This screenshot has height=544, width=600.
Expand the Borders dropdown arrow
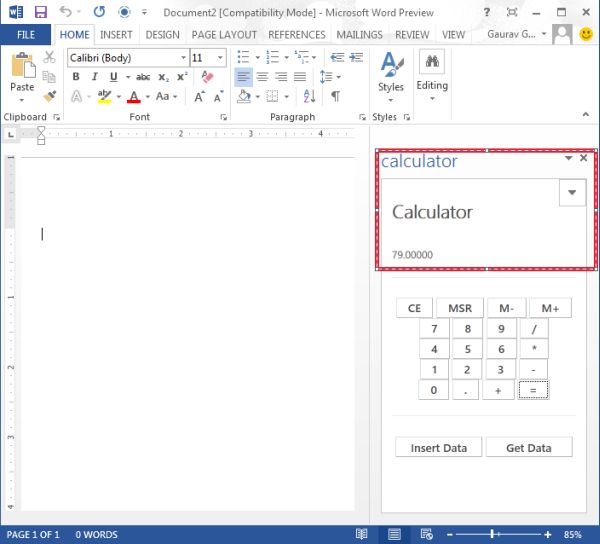click(x=287, y=96)
